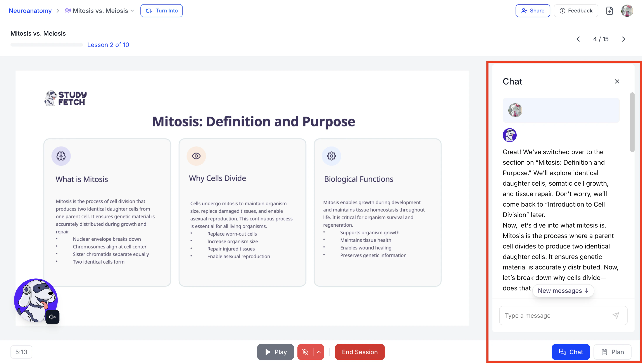The width and height of the screenshot is (642, 364).
Task: Go to the previous slide arrow
Action: coord(578,39)
